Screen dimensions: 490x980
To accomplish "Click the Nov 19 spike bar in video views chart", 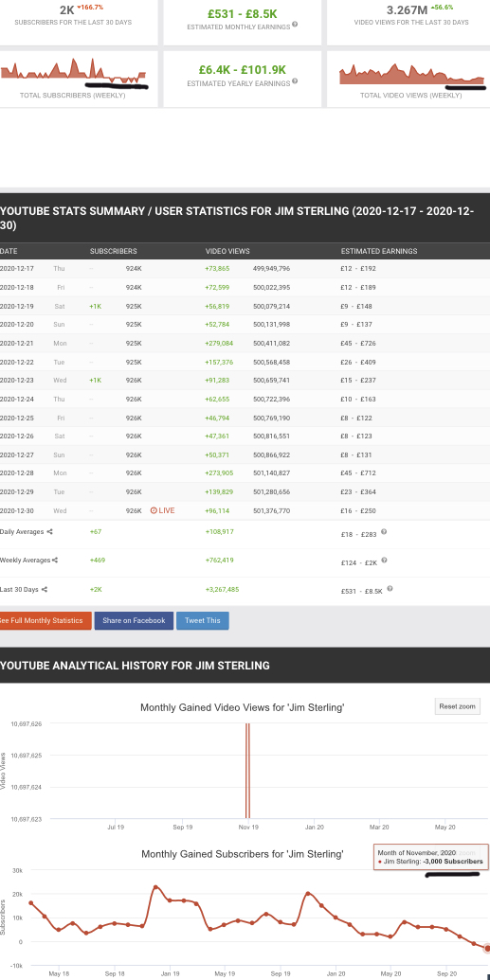I will tap(247, 771).
